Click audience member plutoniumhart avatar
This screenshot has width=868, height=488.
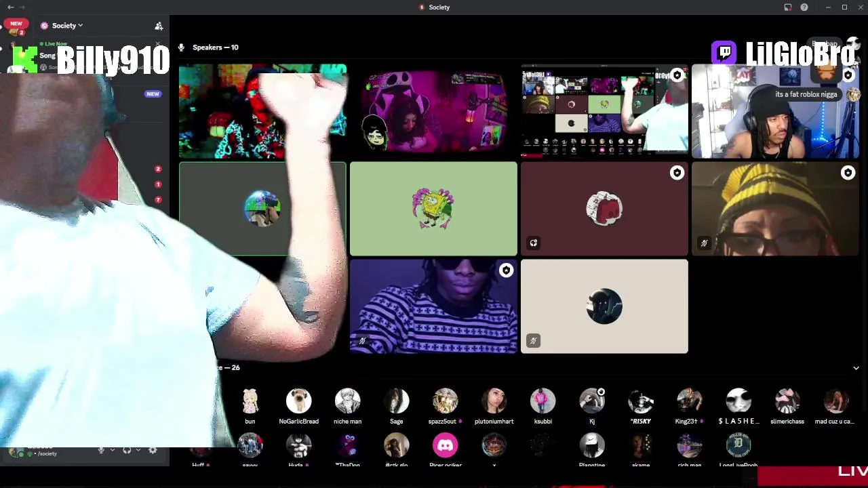click(494, 401)
